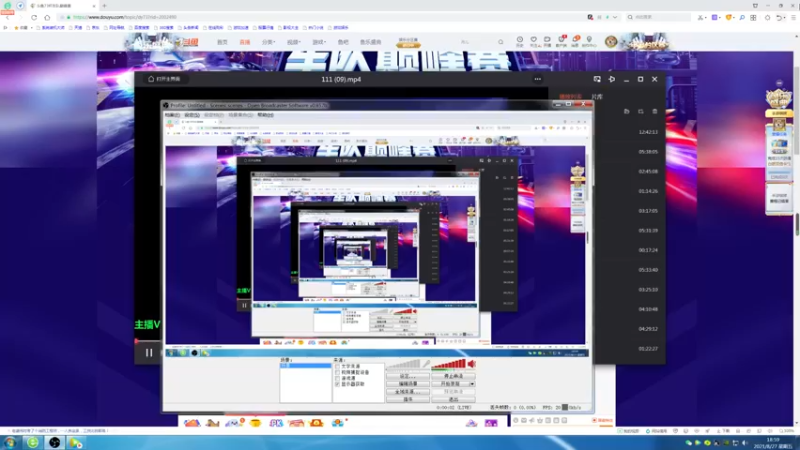Click the add file icon in the playlist panel
The image size is (800, 450).
tap(627, 111)
